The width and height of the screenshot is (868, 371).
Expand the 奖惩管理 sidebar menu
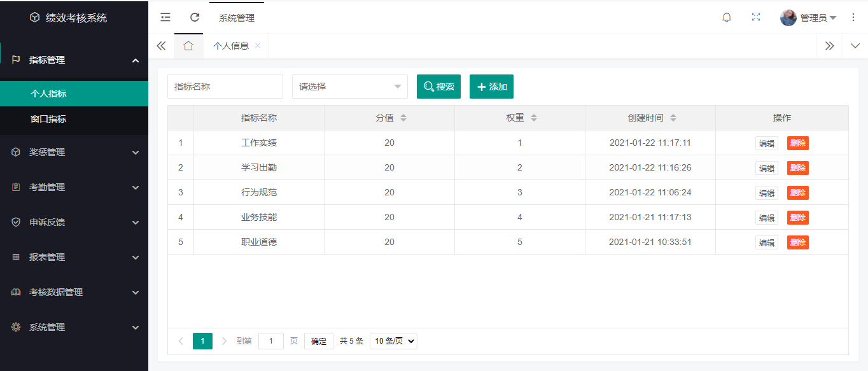[74, 152]
